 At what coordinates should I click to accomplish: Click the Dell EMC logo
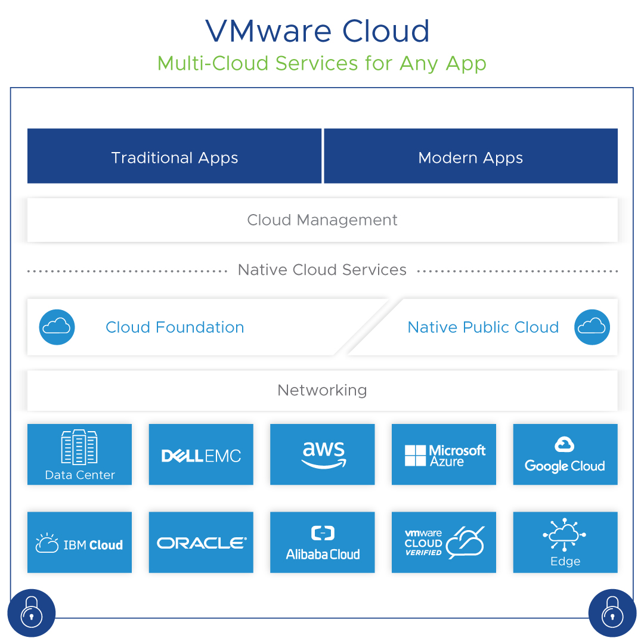(x=201, y=454)
